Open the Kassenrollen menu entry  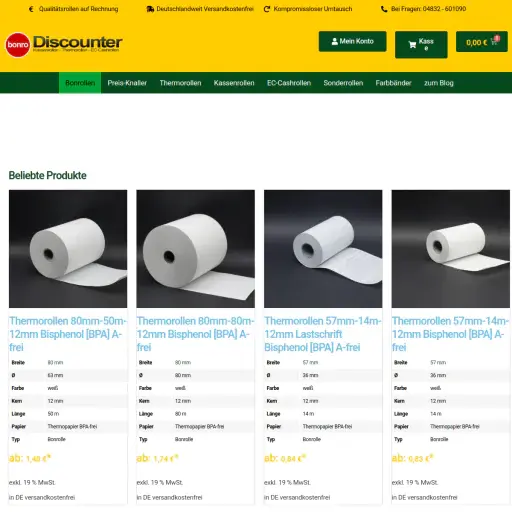[x=234, y=83]
